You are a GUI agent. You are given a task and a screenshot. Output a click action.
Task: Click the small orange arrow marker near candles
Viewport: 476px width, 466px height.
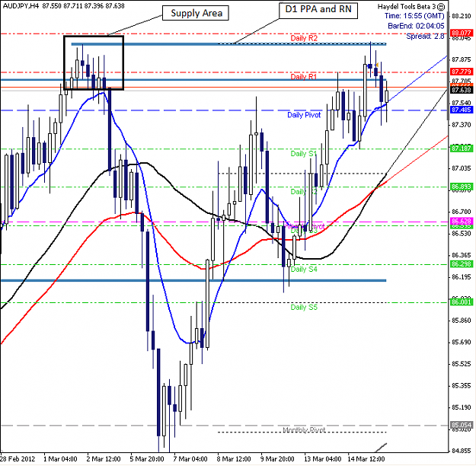(x=377, y=65)
